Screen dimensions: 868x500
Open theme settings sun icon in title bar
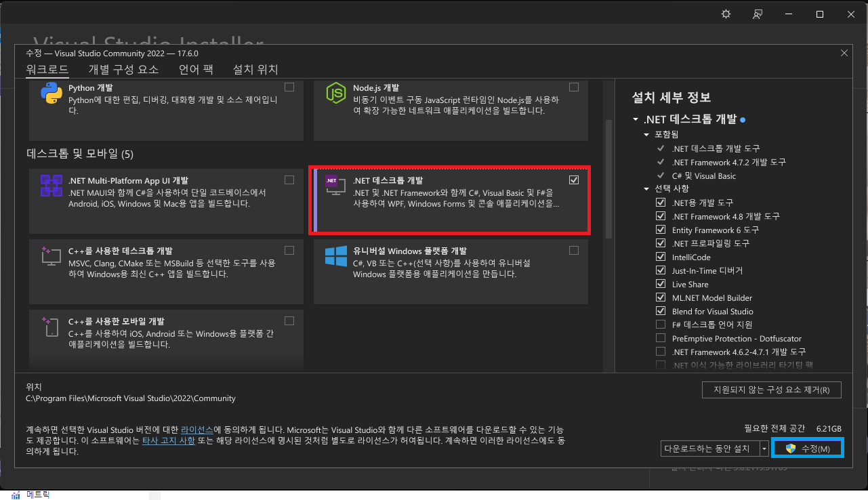tap(726, 14)
